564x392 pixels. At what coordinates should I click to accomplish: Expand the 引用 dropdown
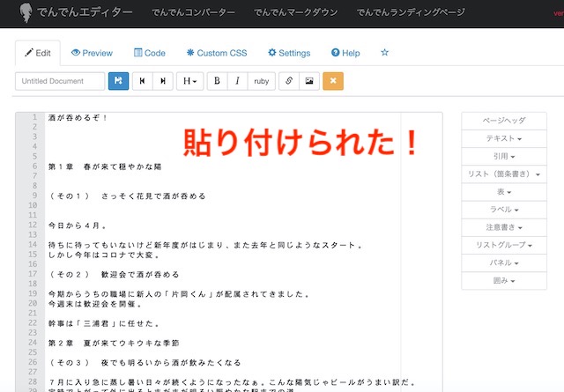click(504, 157)
